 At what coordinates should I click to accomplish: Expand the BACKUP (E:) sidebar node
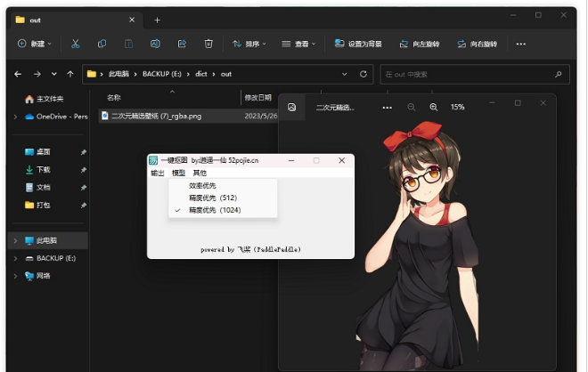15,258
